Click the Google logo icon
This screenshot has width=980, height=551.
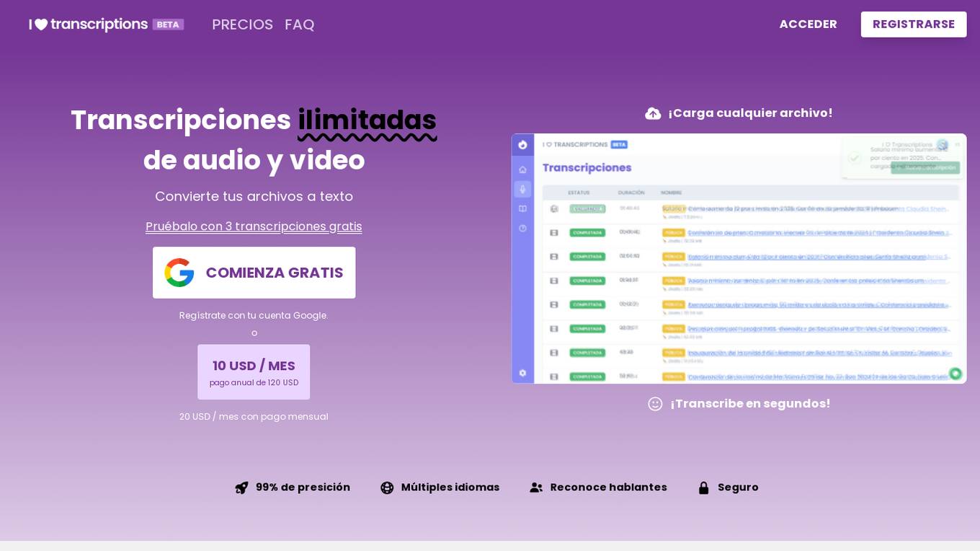[x=179, y=273]
